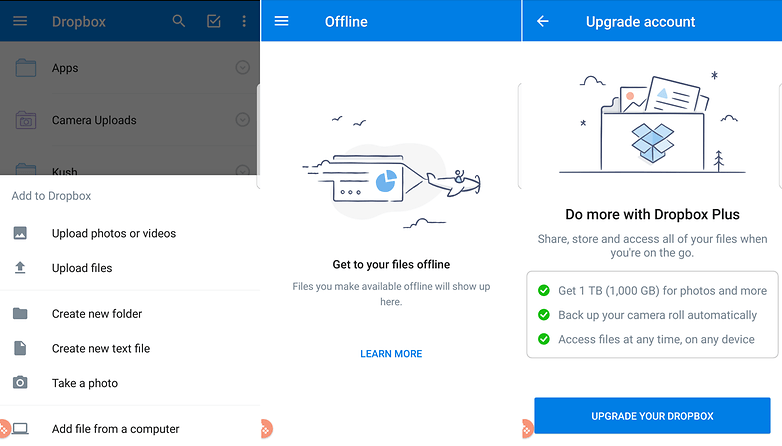Screen dimensions: 782x446
Task: Tap the Create new folder icon
Action: tap(20, 313)
